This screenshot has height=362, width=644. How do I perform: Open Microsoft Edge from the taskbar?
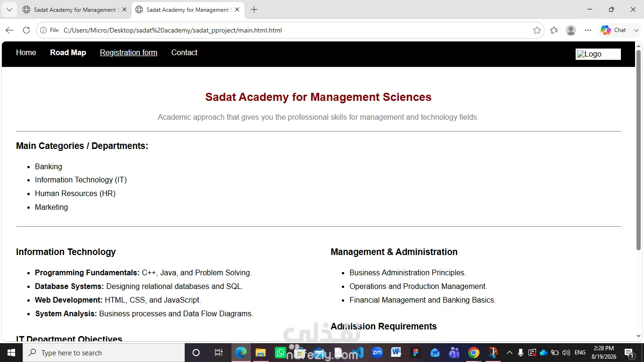[x=241, y=353]
